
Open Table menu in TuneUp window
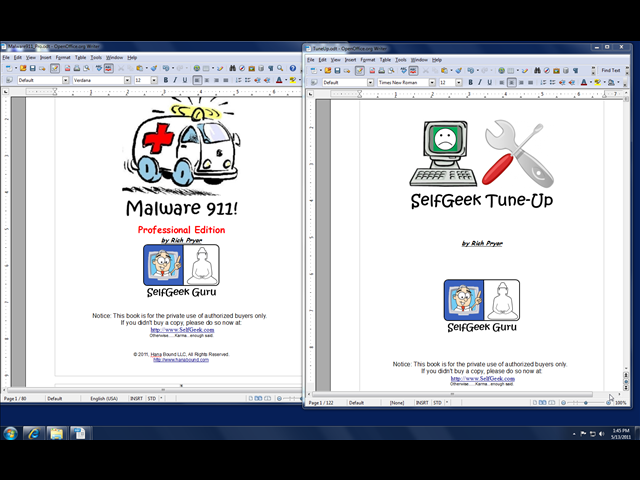point(385,60)
